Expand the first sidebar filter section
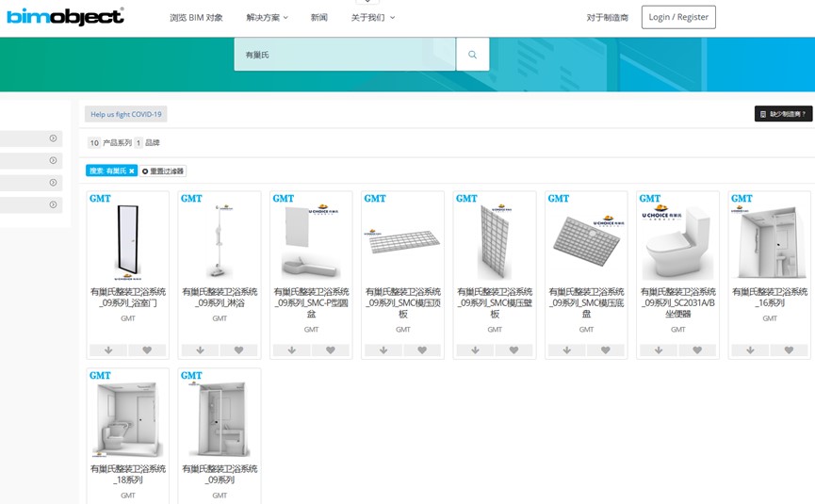 [x=54, y=138]
